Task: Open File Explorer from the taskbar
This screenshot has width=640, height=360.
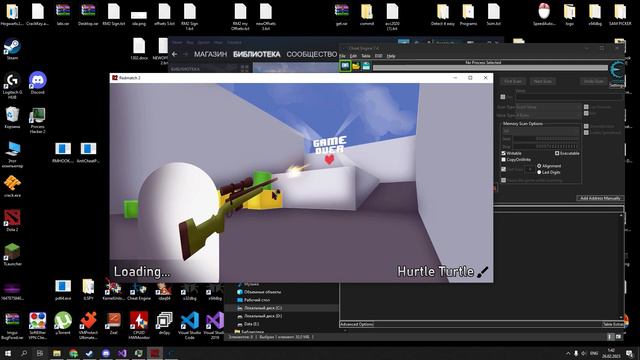Action: (x=57, y=353)
